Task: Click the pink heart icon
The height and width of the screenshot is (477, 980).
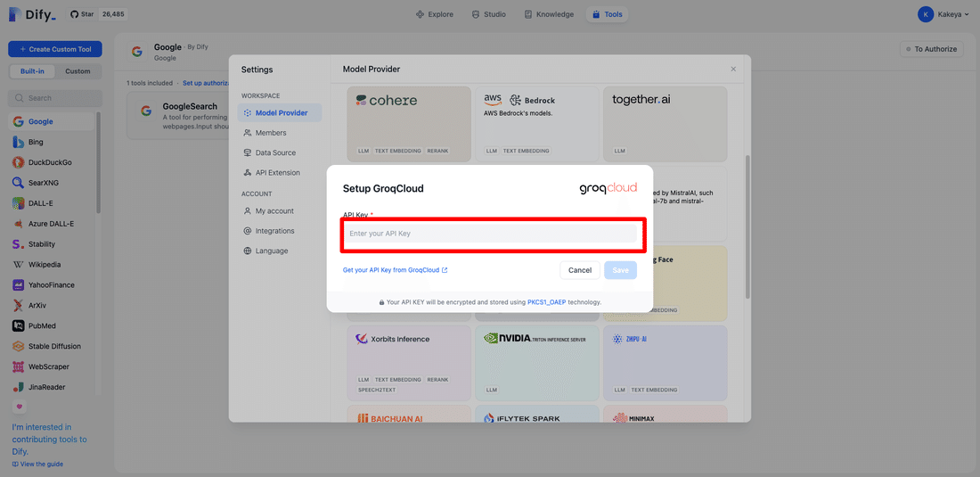Action: coord(20,407)
